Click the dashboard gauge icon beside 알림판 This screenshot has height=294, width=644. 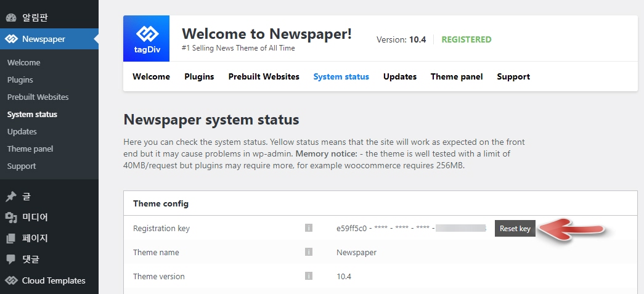coord(11,18)
